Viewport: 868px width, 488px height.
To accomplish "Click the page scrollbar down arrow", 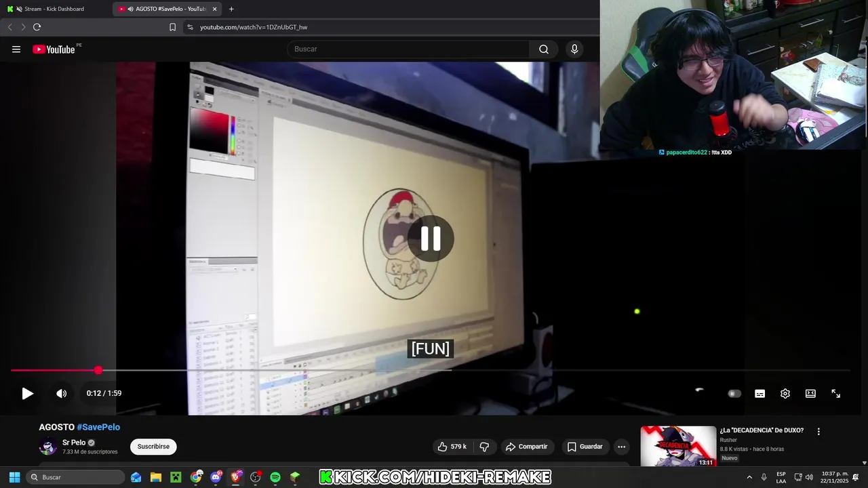I will pos(864,463).
